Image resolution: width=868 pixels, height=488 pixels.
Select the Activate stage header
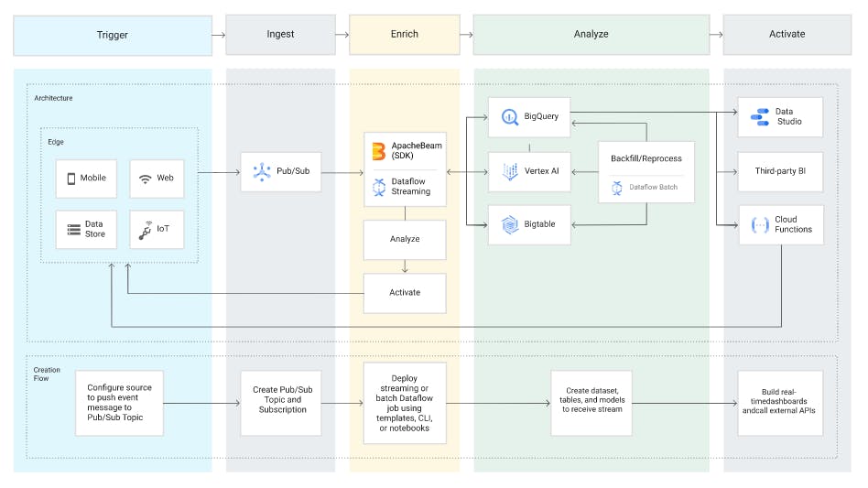(x=787, y=34)
